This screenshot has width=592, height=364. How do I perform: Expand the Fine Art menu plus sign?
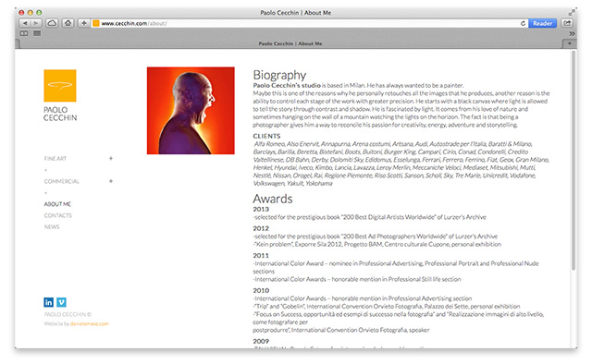[x=111, y=158]
